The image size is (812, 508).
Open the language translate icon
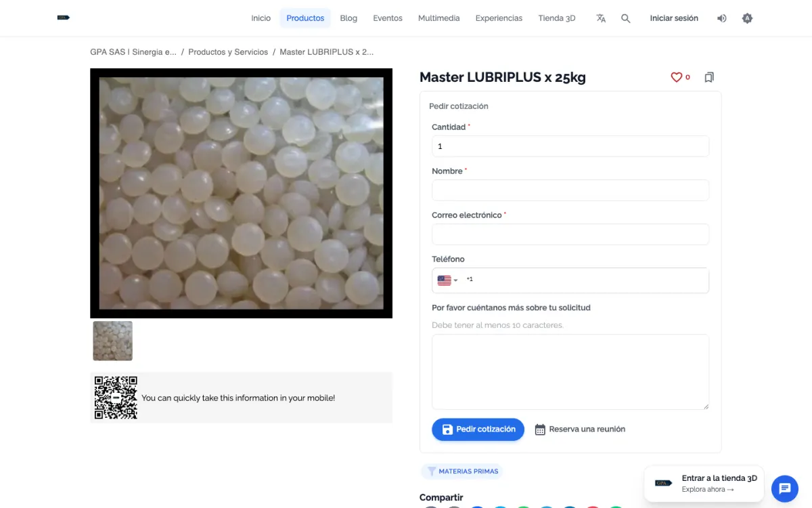coord(601,18)
